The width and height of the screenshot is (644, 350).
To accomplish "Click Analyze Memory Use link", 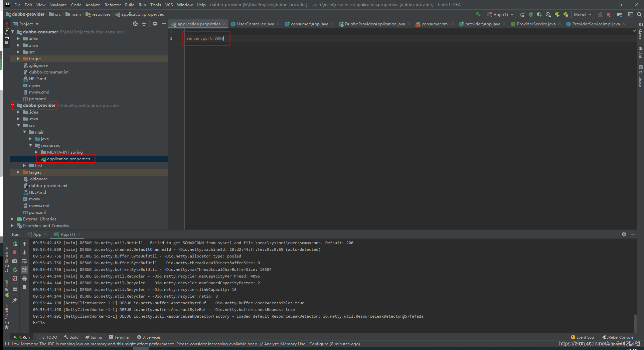I will [x=285, y=344].
